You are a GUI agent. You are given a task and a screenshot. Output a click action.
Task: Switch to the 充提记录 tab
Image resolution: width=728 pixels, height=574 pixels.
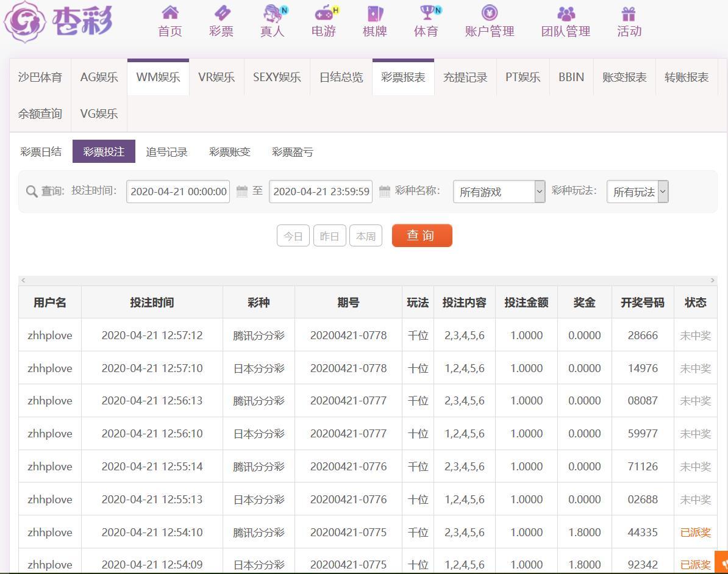click(x=465, y=77)
